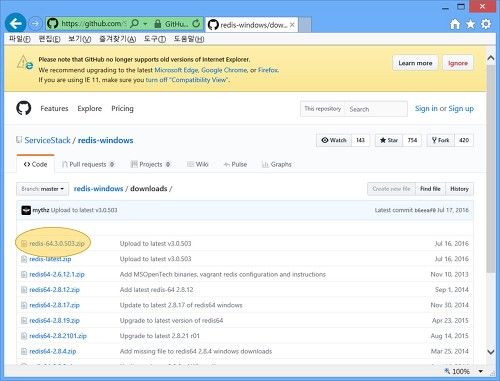Open the redis64-2.8.19.zip file
The height and width of the screenshot is (381, 500).
click(x=54, y=321)
